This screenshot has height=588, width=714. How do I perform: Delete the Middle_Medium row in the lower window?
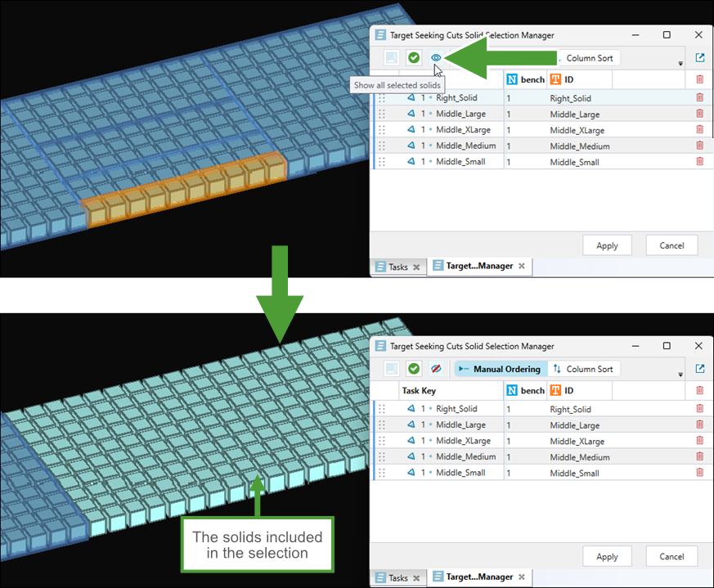click(700, 456)
